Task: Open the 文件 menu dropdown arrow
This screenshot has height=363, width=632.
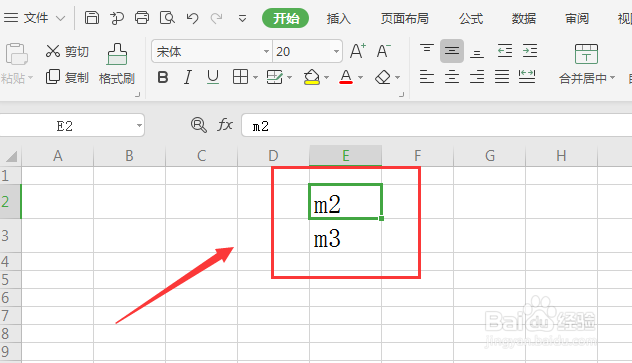Action: click(60, 18)
